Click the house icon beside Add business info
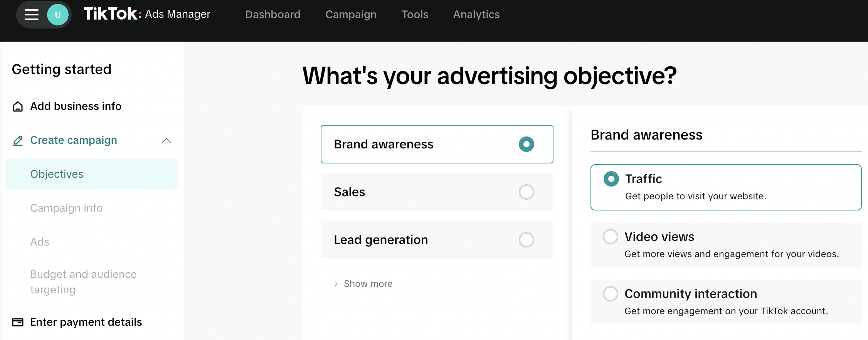Screen dimensions: 868x340 click(x=18, y=106)
